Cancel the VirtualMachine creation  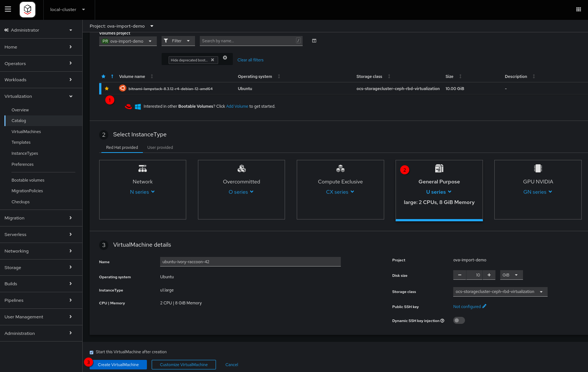[232, 365]
